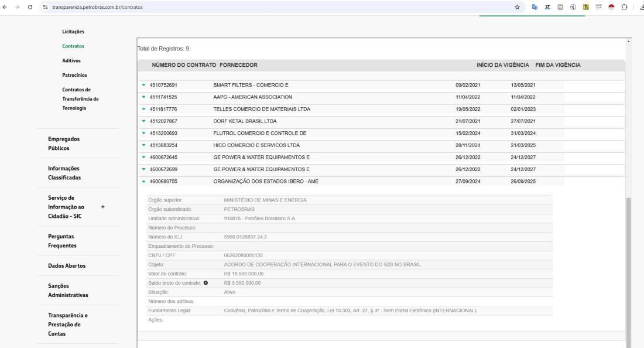The image size is (644, 348).
Task: Open Patrocínios in the sidebar
Action: tap(75, 75)
